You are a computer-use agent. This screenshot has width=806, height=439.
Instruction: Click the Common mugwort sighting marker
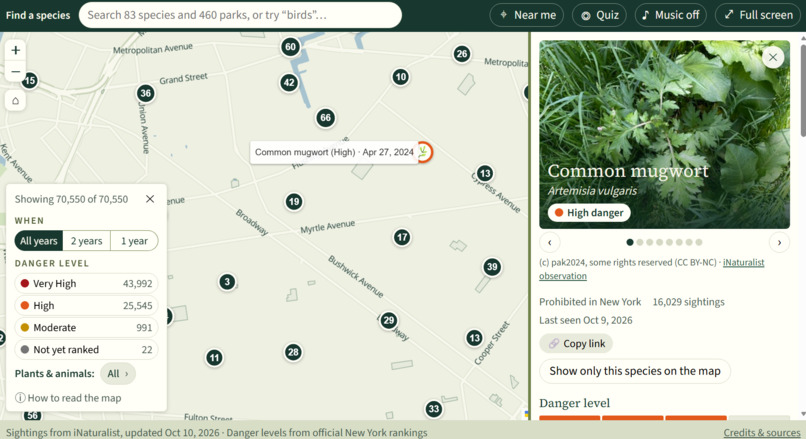pyautogui.click(x=424, y=152)
